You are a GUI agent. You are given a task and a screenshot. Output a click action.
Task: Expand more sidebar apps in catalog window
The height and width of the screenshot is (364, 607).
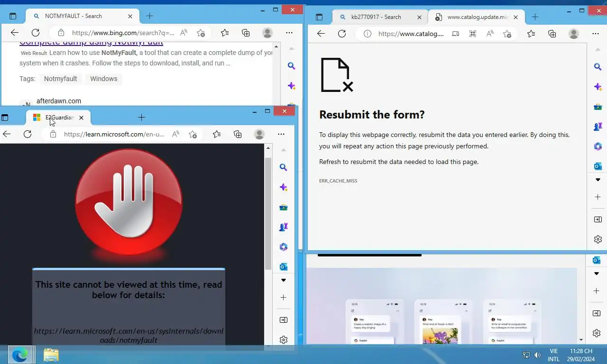[598, 180]
